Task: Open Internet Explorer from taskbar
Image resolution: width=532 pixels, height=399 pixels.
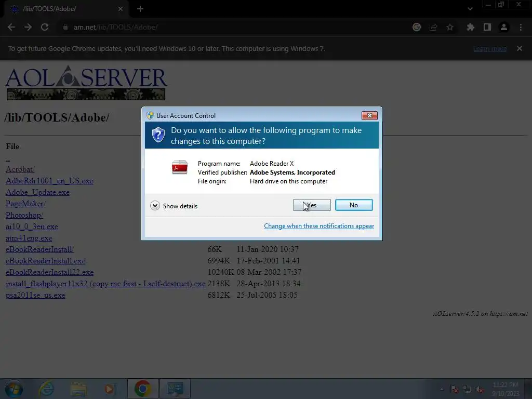Action: tap(46, 389)
